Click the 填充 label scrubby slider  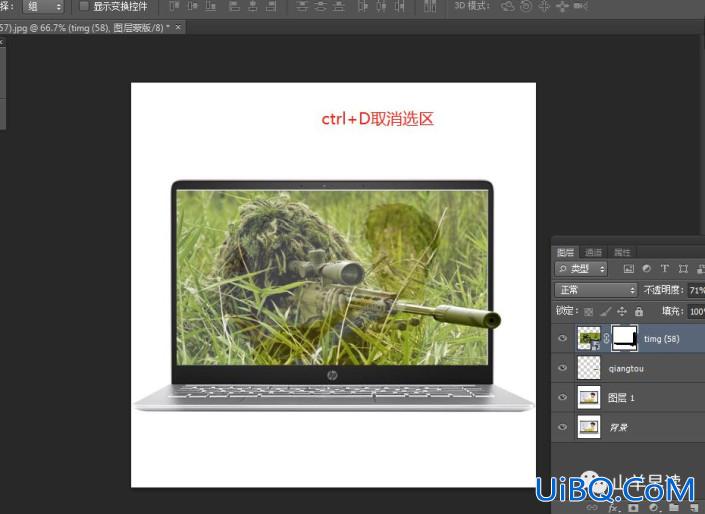pos(673,311)
